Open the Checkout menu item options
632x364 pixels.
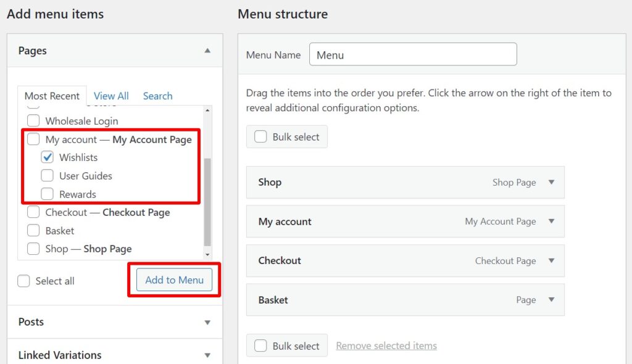551,260
